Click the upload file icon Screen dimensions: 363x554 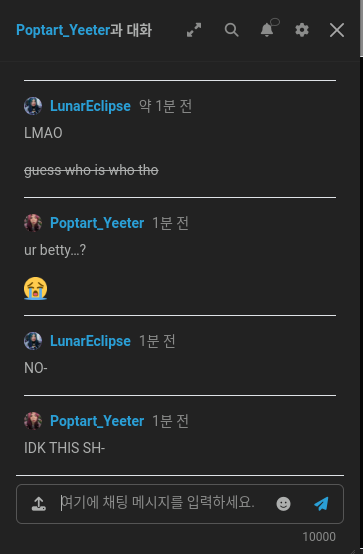[39, 503]
